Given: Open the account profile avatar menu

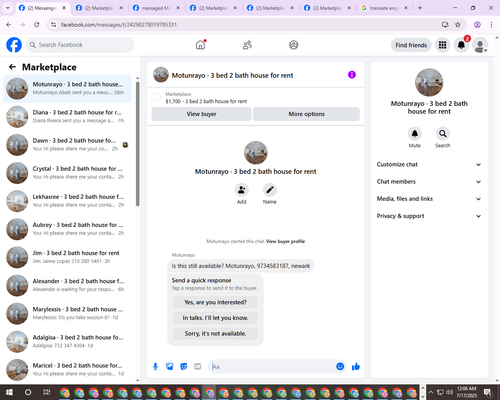Looking at the screenshot, I should 480,45.
